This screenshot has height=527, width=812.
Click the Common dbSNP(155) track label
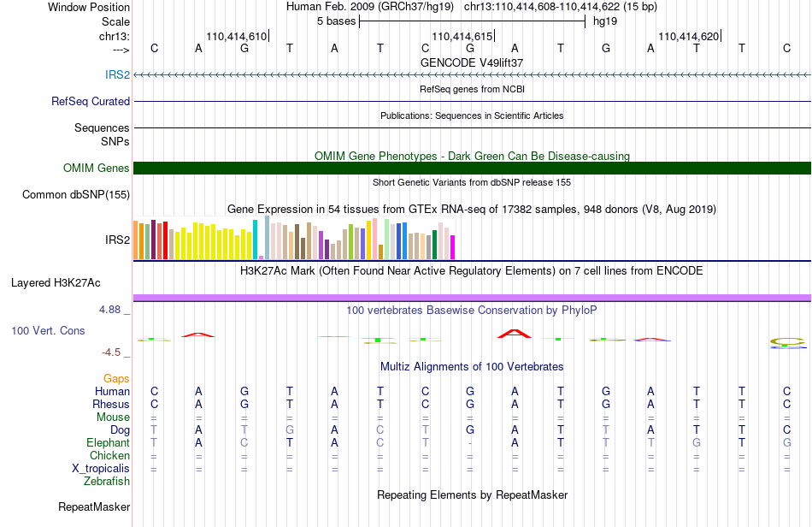(76, 194)
